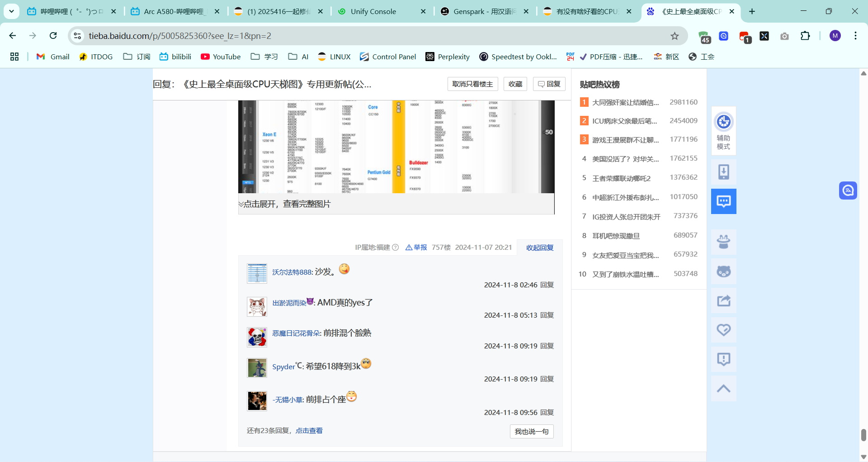The height and width of the screenshot is (462, 868).
Task: Open the Chrome profile avatar M
Action: [835, 36]
